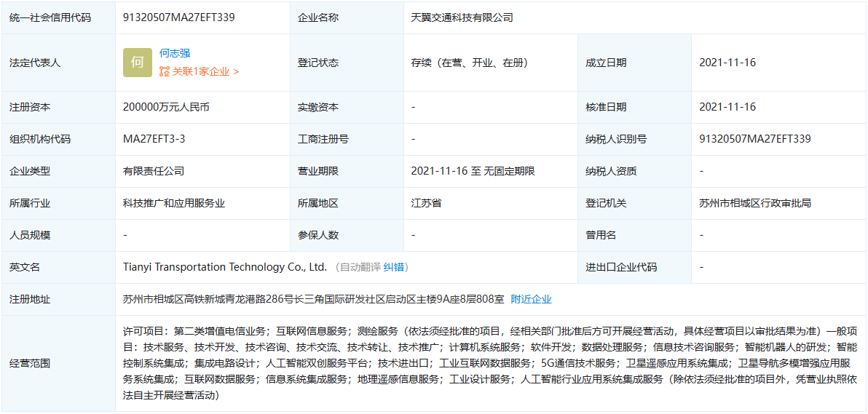Click the 人员规模 label
The image size is (868, 414).
30,235
